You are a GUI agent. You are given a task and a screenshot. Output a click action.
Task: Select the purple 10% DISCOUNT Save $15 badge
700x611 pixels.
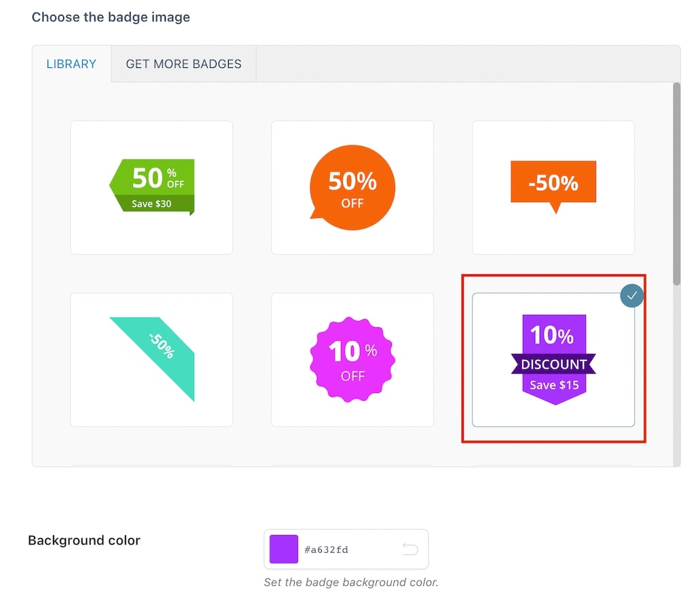click(553, 360)
